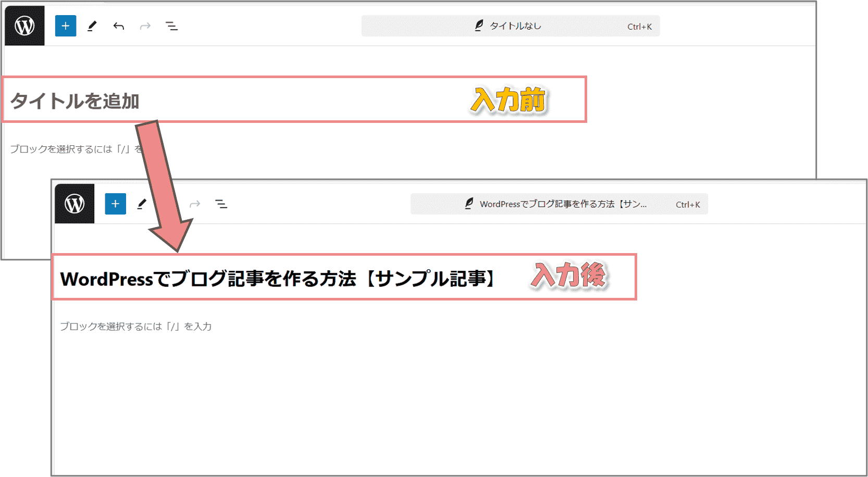Open Document Overview list icon in front window
This screenshot has width=868, height=477.
[221, 204]
